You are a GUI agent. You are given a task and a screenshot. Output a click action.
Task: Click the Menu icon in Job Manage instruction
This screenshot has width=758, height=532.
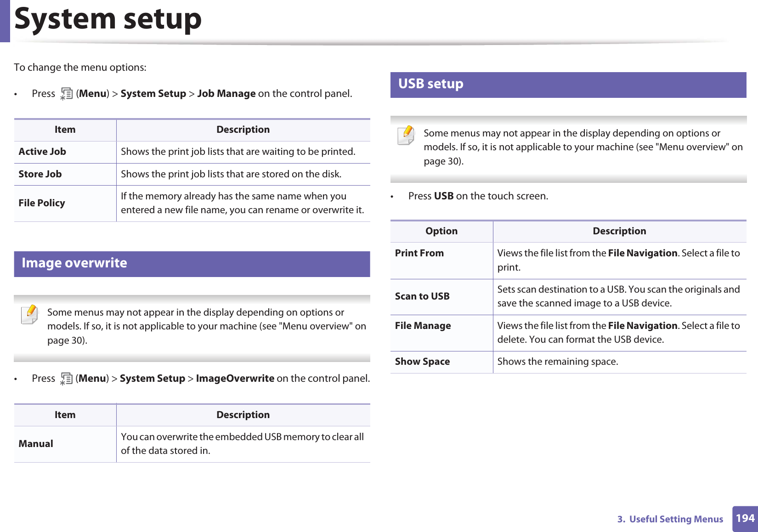pyautogui.click(x=67, y=94)
